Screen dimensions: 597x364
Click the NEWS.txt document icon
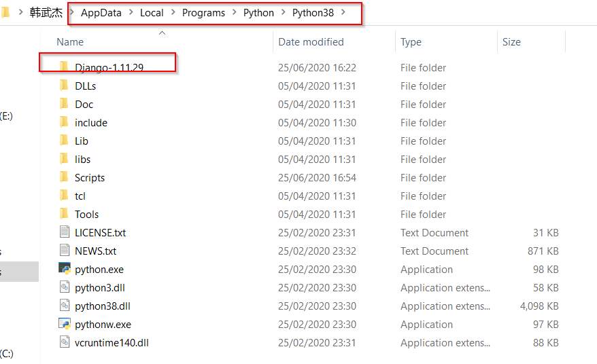point(65,251)
